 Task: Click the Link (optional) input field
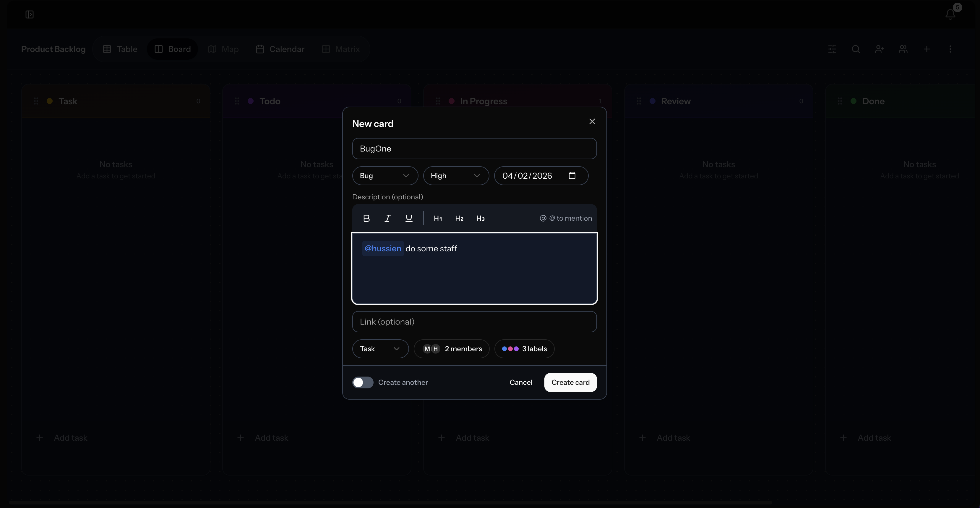point(474,322)
